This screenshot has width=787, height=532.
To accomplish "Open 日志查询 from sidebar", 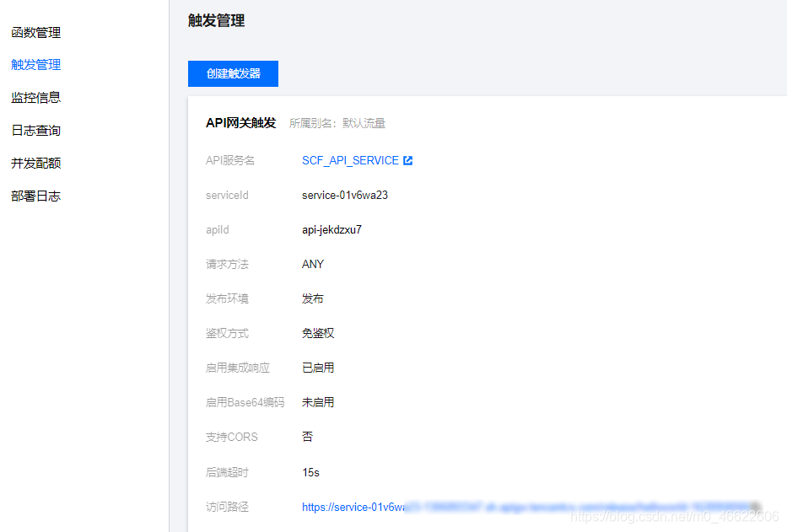I will pyautogui.click(x=35, y=131).
